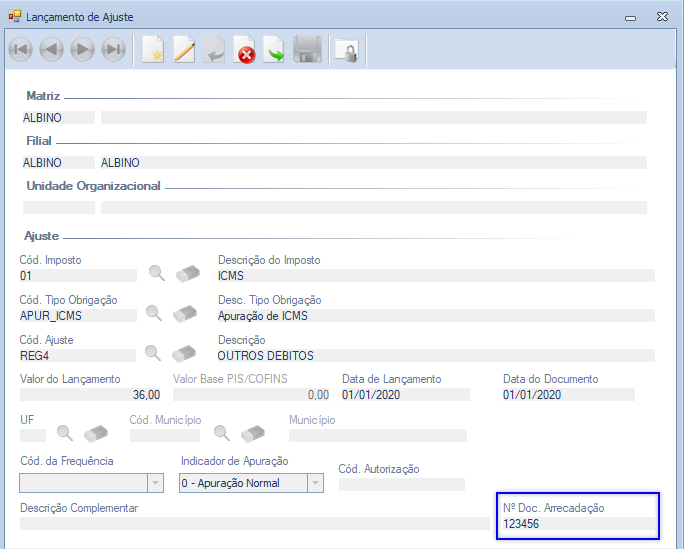
Task: Close the Lançamento de Ajuste window
Action: tap(662, 17)
